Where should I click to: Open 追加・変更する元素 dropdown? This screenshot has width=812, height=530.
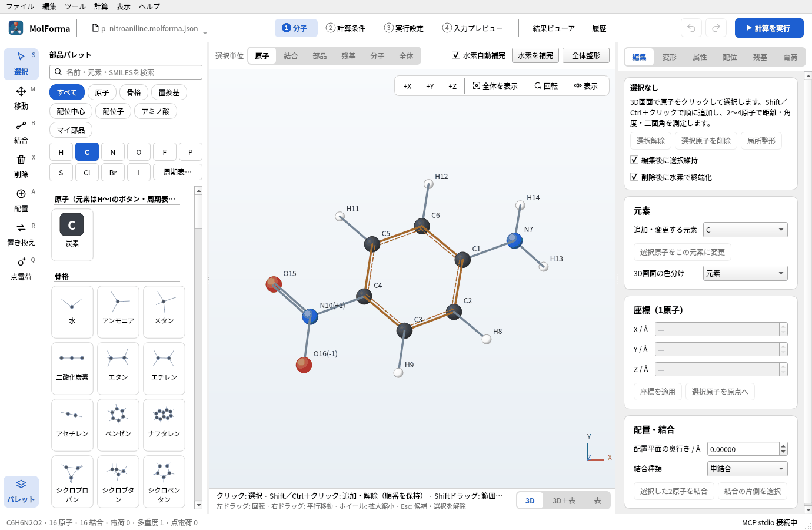click(746, 230)
